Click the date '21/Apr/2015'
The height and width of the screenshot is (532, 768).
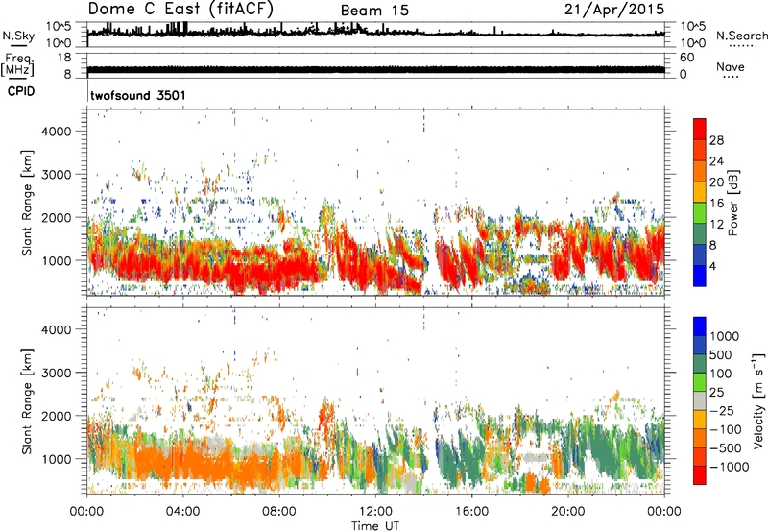(614, 10)
